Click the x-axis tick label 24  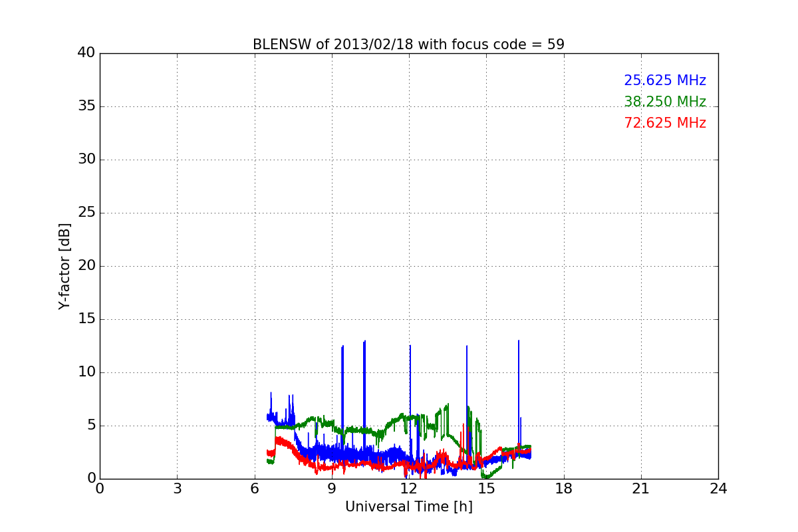pos(718,489)
